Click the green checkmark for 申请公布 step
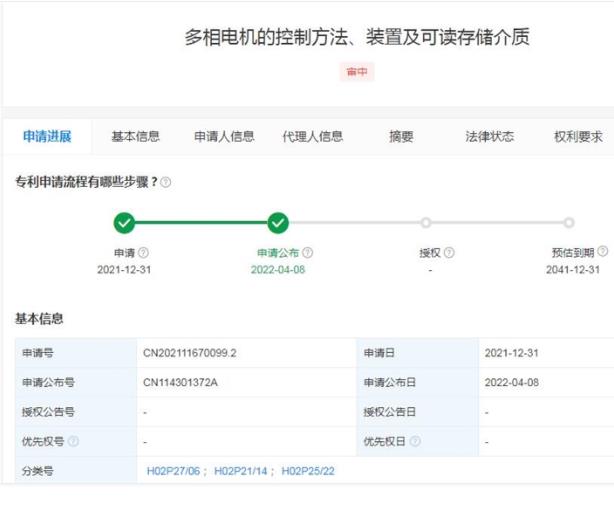614x512 pixels. 279,223
